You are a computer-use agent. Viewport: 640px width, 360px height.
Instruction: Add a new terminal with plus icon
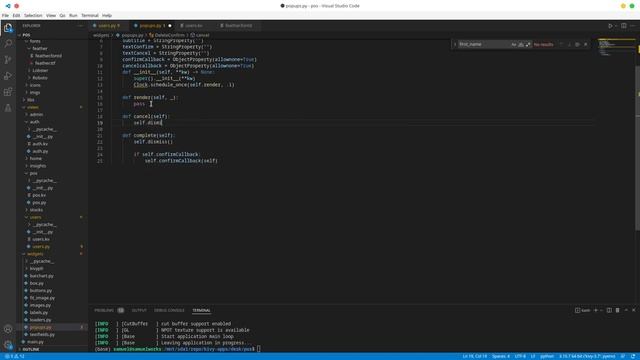[596, 310]
